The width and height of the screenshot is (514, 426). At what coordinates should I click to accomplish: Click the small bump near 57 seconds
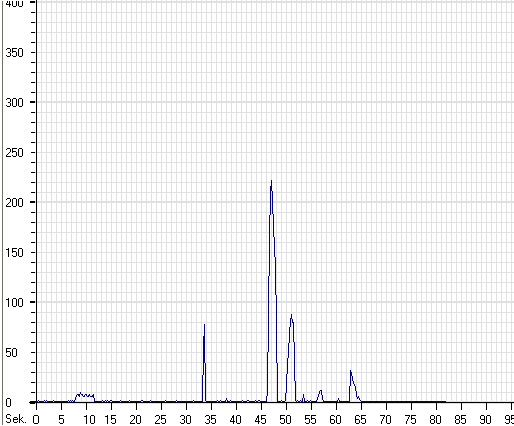(320, 391)
